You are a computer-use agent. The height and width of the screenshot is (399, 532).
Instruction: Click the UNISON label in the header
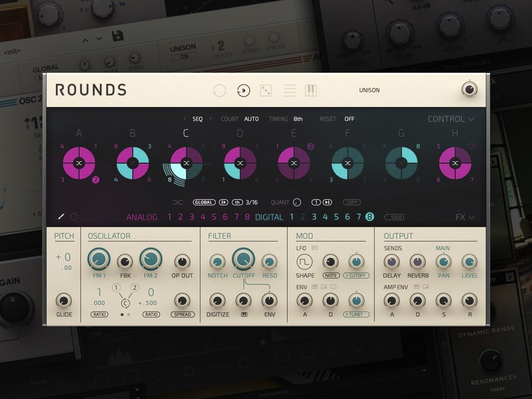[x=370, y=90]
